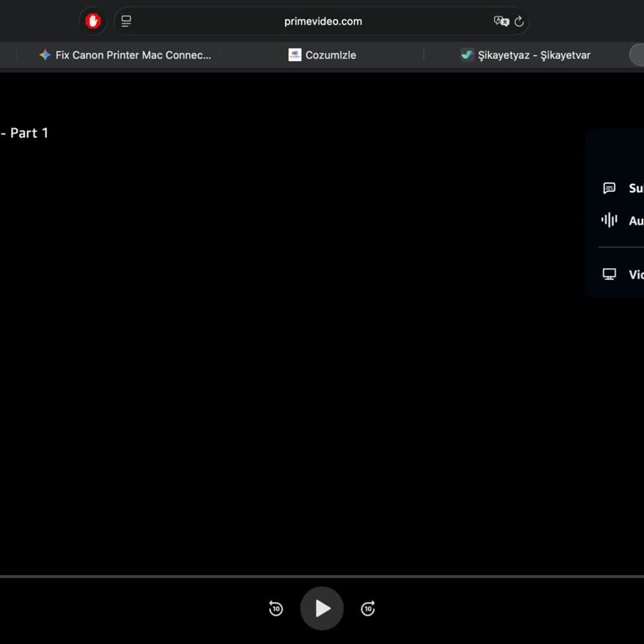Image resolution: width=644 pixels, height=644 pixels.
Task: Focus the primevideo.com address field
Action: (322, 21)
